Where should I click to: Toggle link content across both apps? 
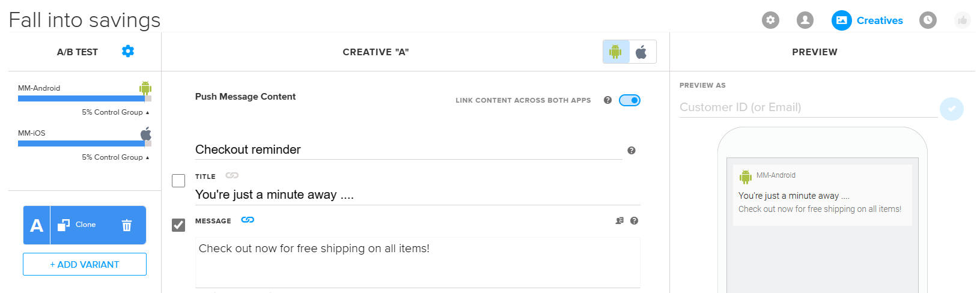(x=630, y=100)
